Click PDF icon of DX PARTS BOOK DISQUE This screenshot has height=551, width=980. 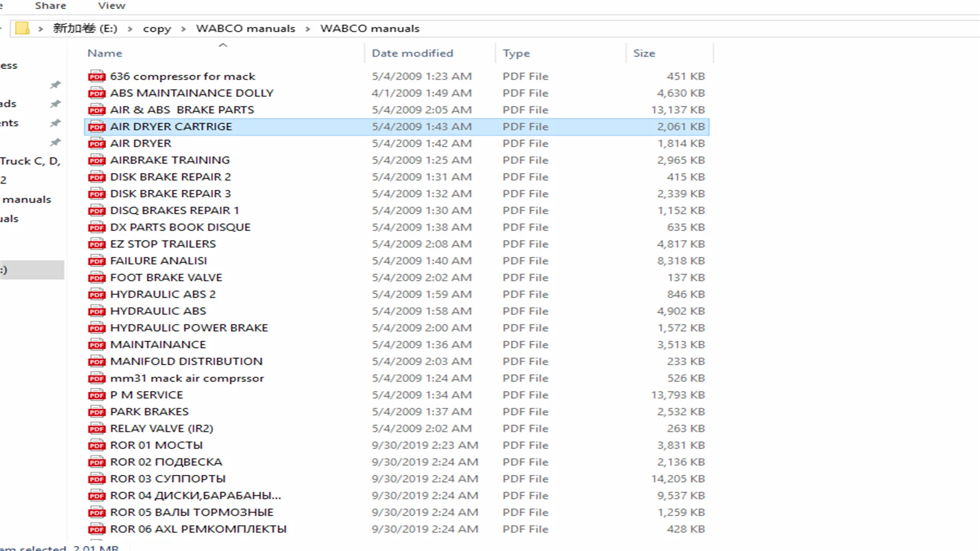[96, 228]
